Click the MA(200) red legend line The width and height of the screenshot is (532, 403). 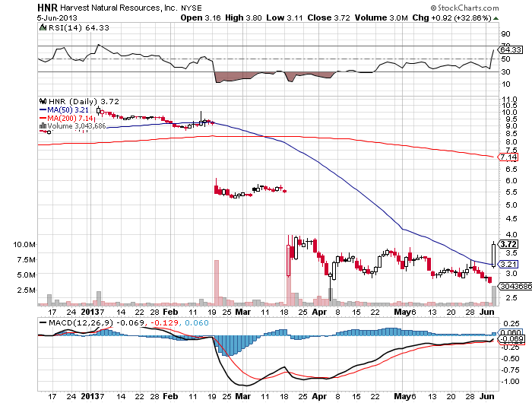(x=43, y=118)
